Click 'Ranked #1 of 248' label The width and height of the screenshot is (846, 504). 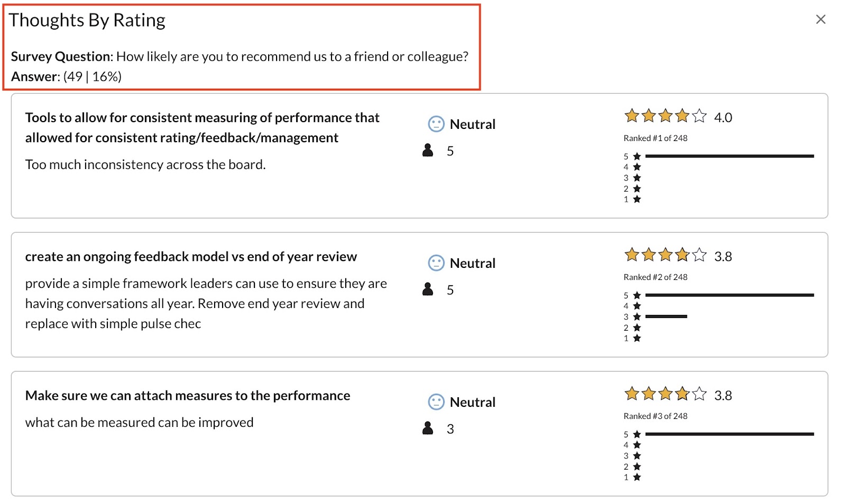coord(655,138)
